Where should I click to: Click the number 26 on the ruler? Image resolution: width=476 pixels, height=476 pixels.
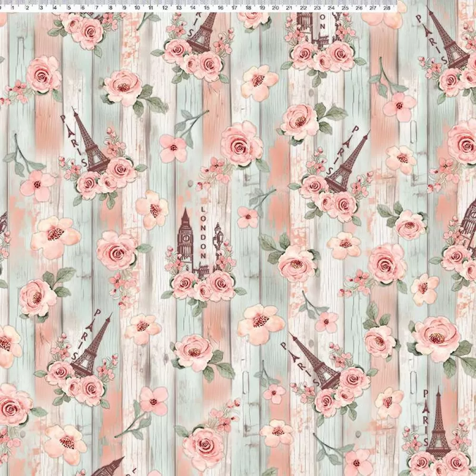pos(359,8)
